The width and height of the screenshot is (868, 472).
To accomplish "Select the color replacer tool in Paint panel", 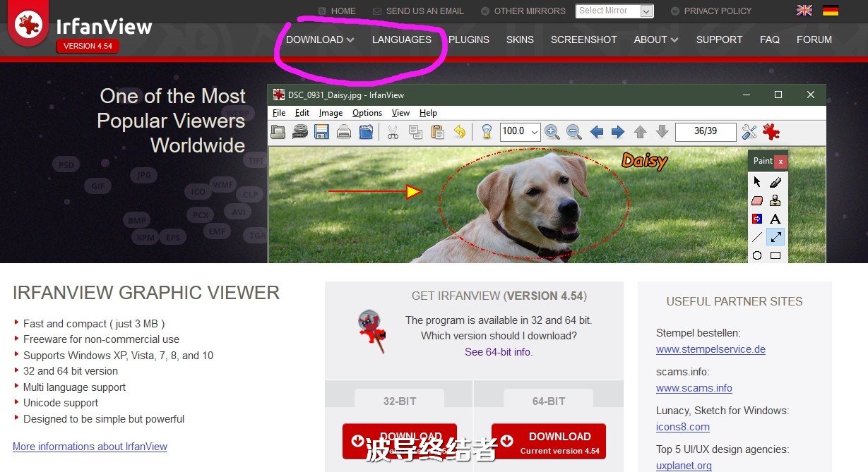I will pos(757,219).
